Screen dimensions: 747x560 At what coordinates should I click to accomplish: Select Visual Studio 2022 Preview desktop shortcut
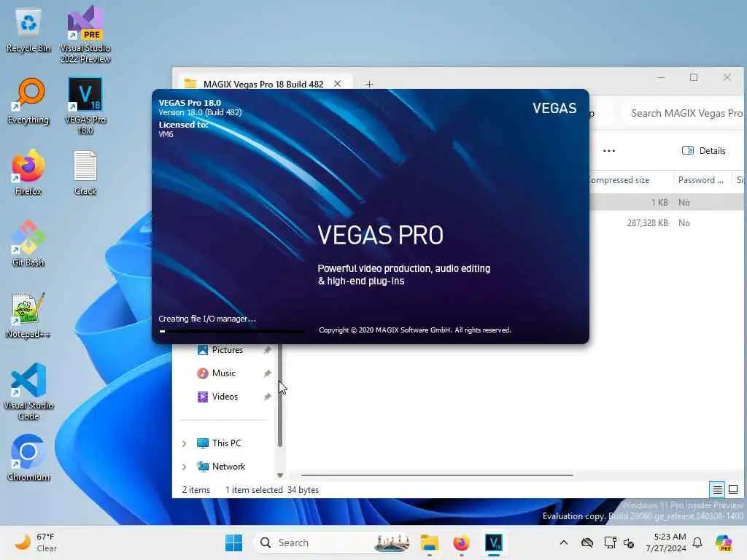(x=85, y=34)
